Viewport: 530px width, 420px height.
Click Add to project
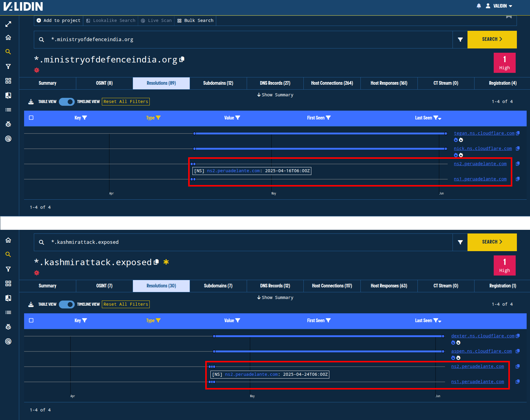pos(59,20)
